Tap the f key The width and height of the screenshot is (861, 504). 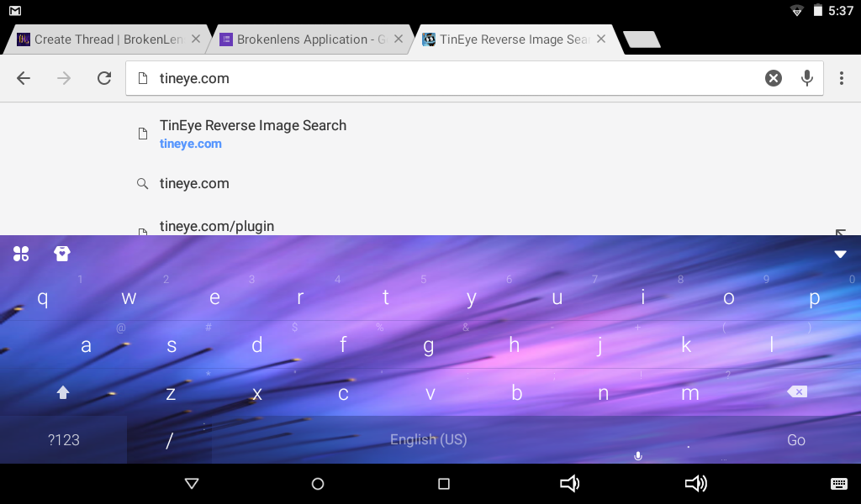coord(343,345)
